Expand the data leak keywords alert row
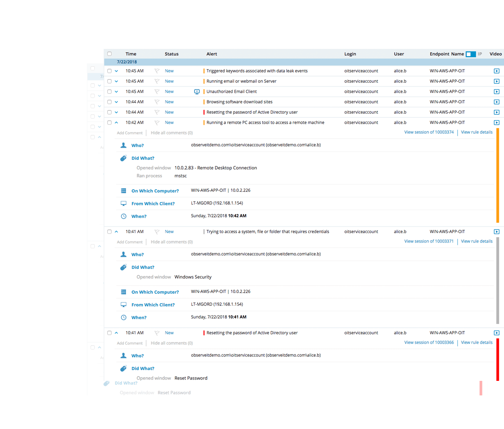Image resolution: width=504 pixels, height=429 pixels. 116,71
